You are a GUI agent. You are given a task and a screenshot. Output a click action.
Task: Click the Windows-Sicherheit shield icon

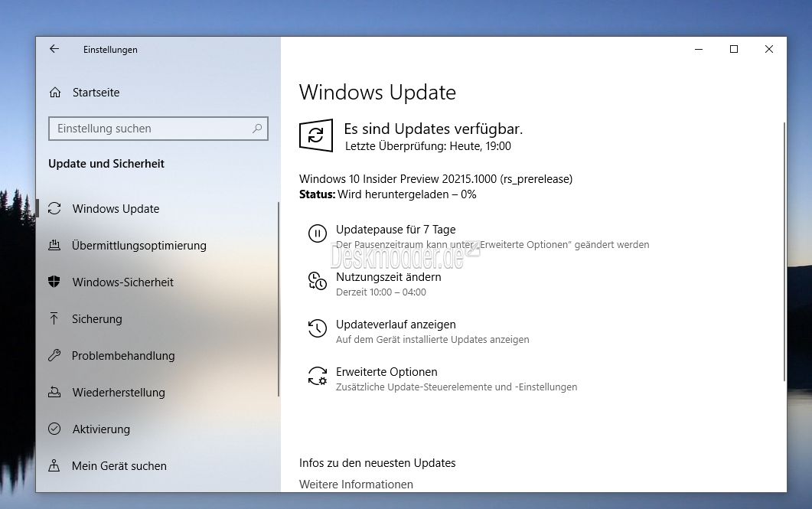tap(54, 282)
